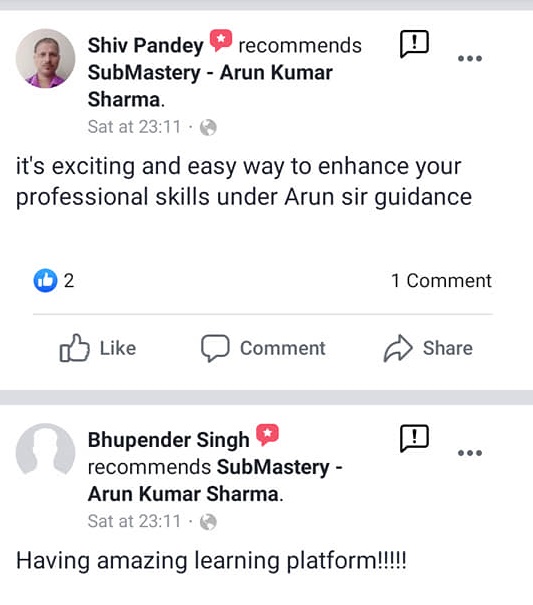Image resolution: width=533 pixels, height=605 pixels.
Task: Like Shiv Pandey's recommendation
Action: pos(98,348)
